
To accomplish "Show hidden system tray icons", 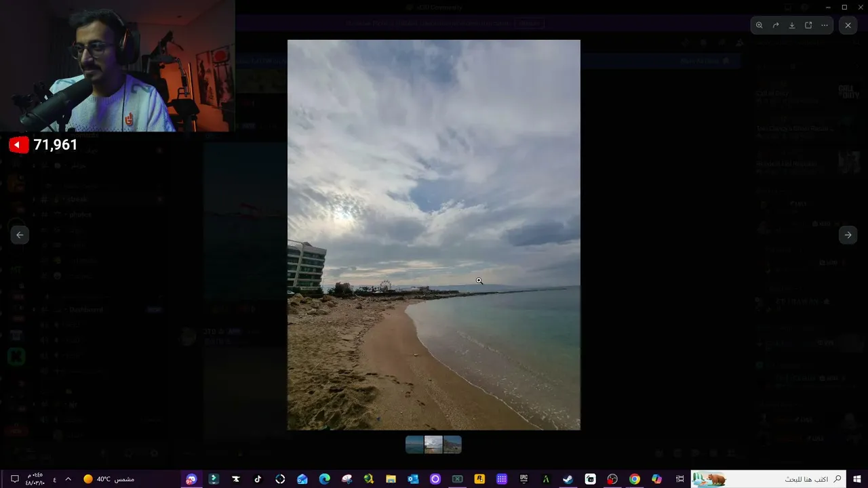I will (68, 479).
